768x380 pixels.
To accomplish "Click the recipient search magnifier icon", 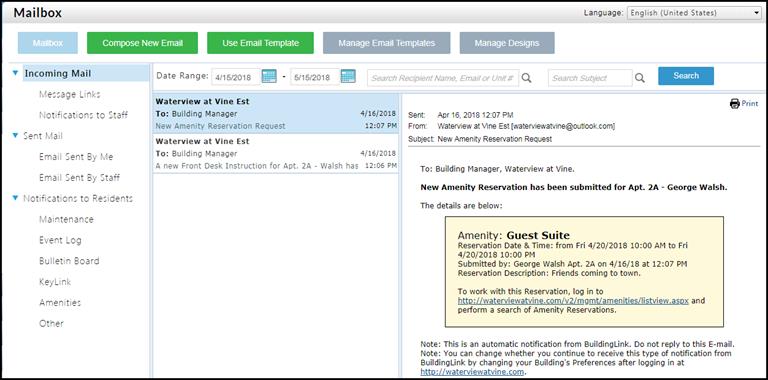I will tap(527, 78).
